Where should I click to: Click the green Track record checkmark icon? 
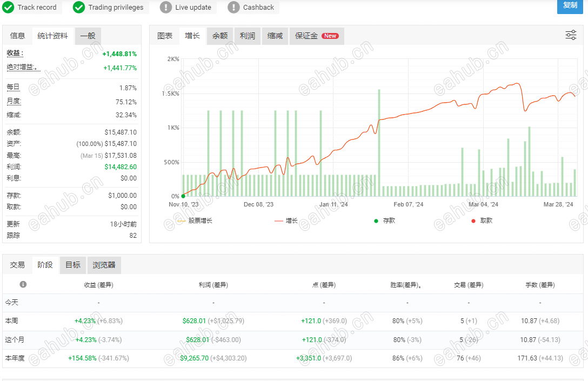point(8,7)
